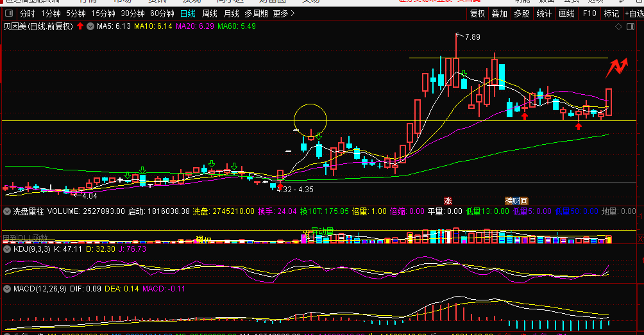The height and width of the screenshot is (335, 644).
Task: Click the red double-arrow signal icon
Action: coord(616,68)
